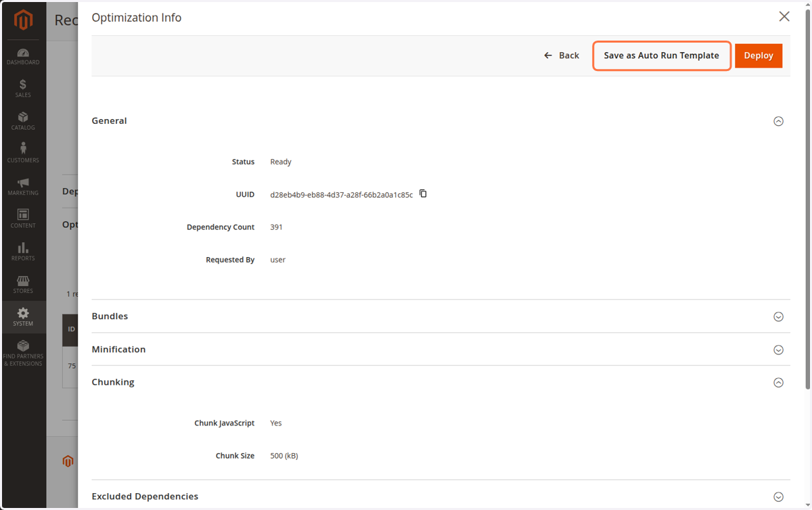Click row 75 in the background grid

71,366
